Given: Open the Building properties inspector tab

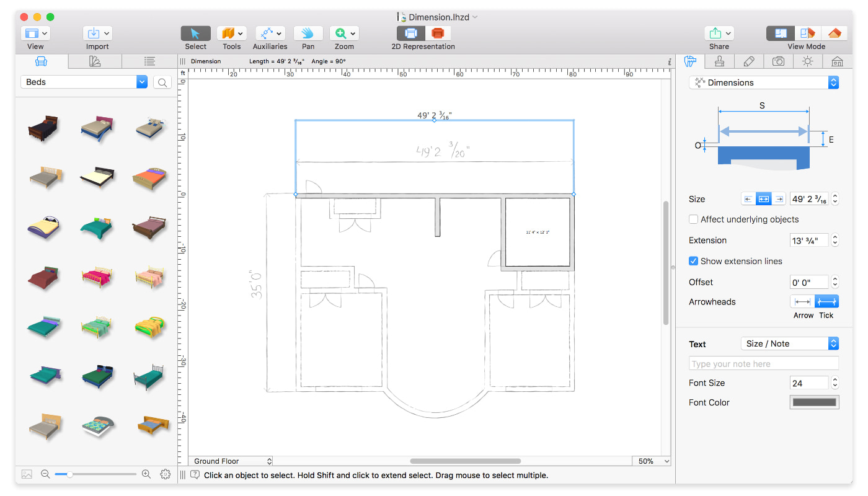Looking at the screenshot, I should point(836,61).
